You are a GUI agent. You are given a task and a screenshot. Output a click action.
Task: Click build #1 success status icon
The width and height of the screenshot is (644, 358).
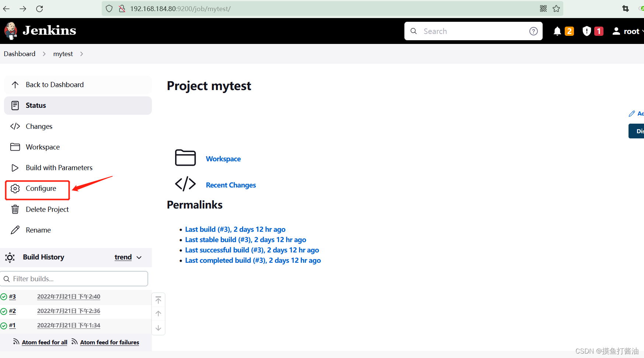4,326
